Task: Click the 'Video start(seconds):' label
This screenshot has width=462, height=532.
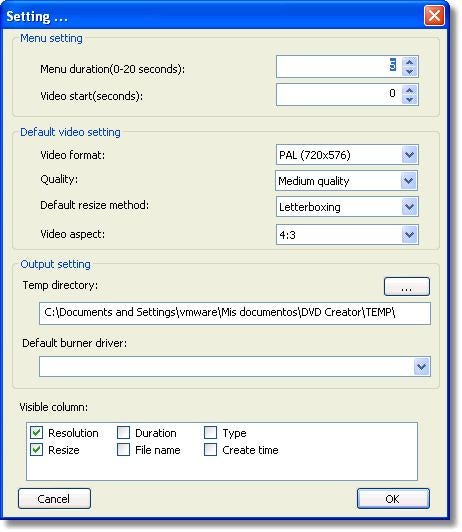Action: pyautogui.click(x=92, y=96)
